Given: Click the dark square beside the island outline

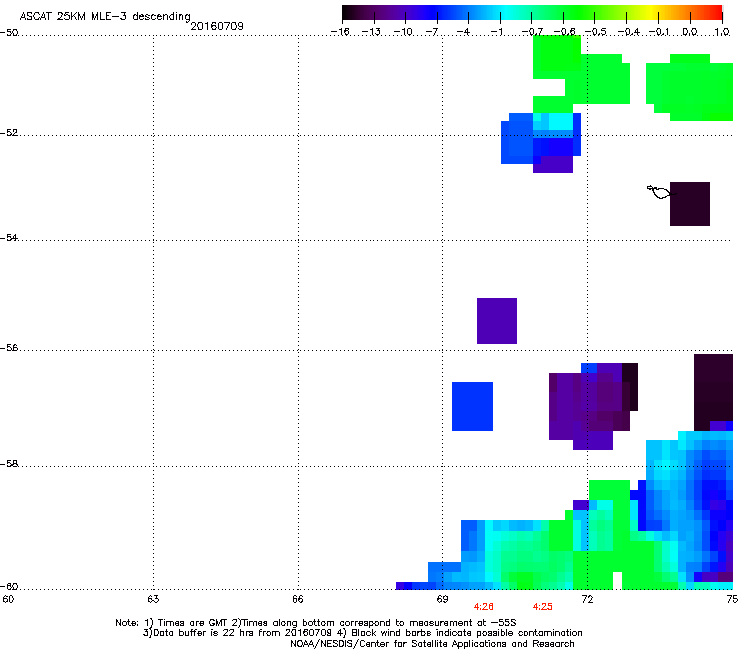Looking at the screenshot, I should [690, 204].
